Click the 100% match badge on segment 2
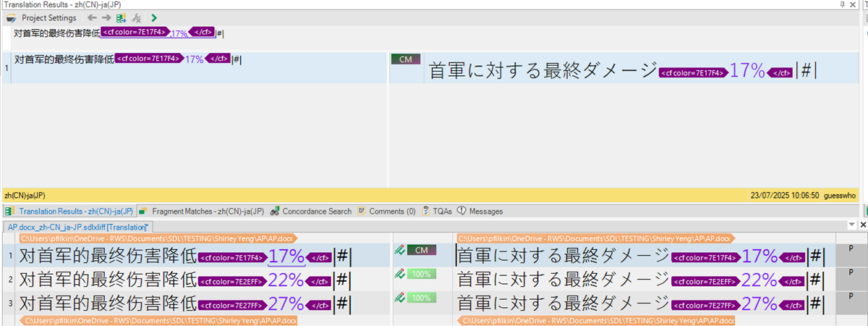Image resolution: width=868 pixels, height=326 pixels. coord(422,274)
